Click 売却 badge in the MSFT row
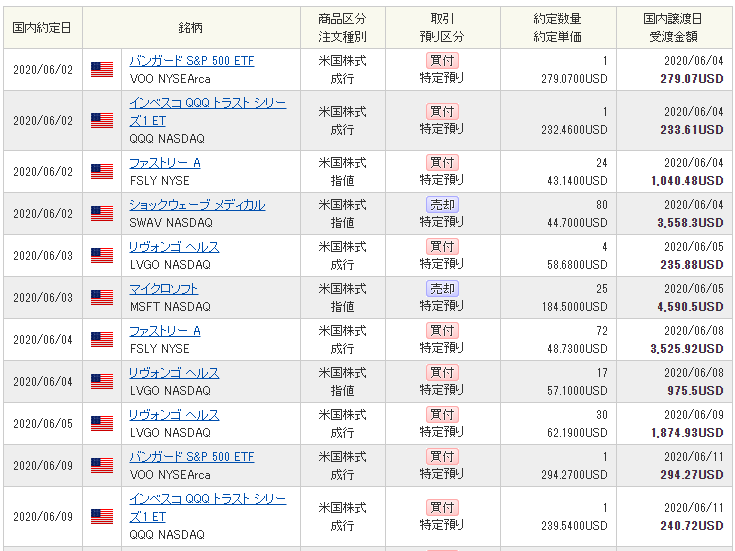 pyautogui.click(x=442, y=289)
